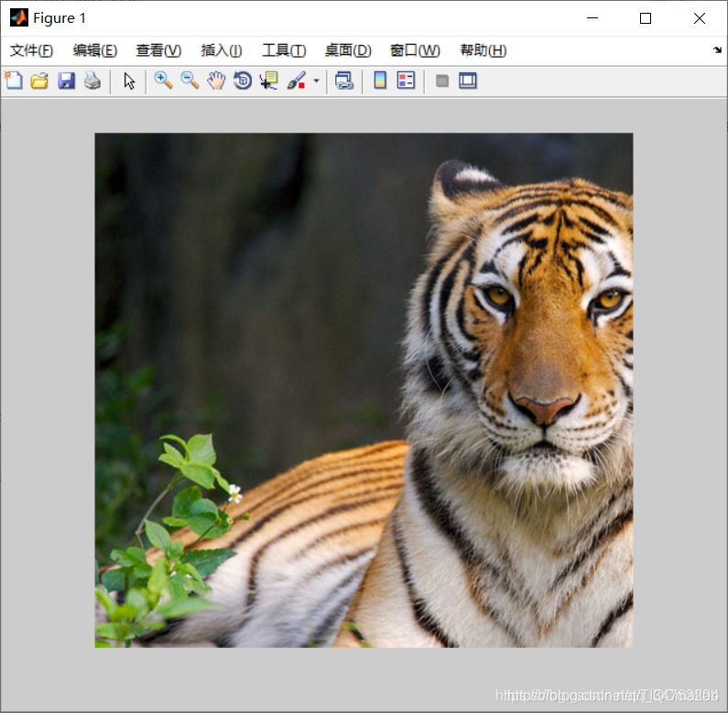
Task: Enable the Rotate 3D tool
Action: 243,81
